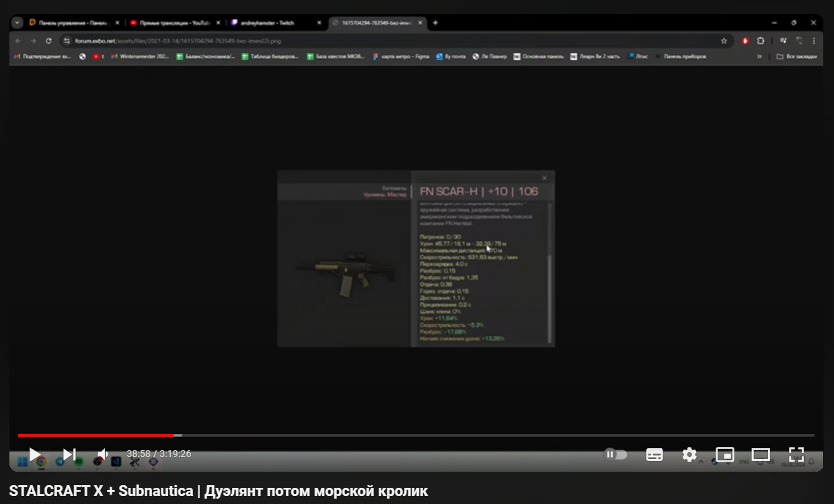Screen dimensions: 834x504
Task: Go back in the recorded browser
Action: coord(19,40)
